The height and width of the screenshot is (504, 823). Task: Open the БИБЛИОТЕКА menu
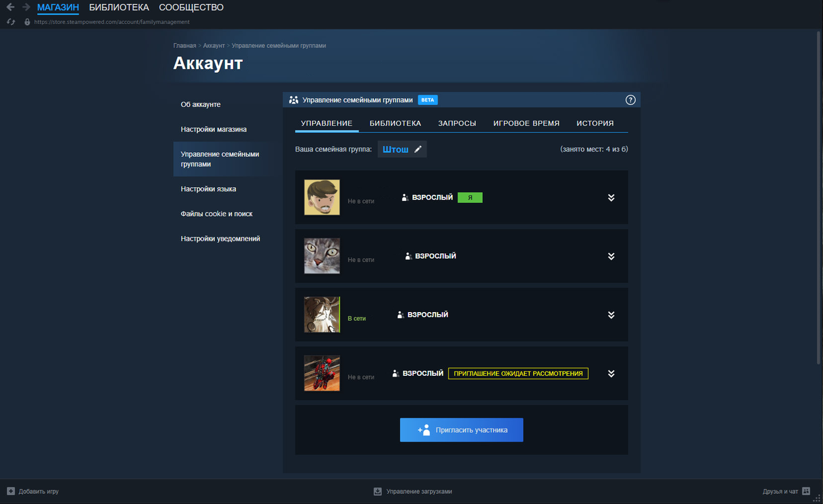(x=119, y=8)
